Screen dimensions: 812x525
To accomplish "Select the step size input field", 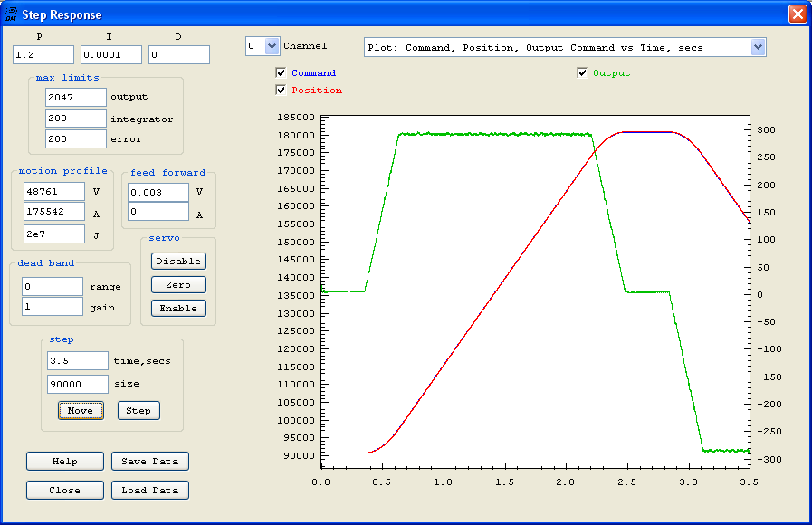I will pyautogui.click(x=77, y=384).
